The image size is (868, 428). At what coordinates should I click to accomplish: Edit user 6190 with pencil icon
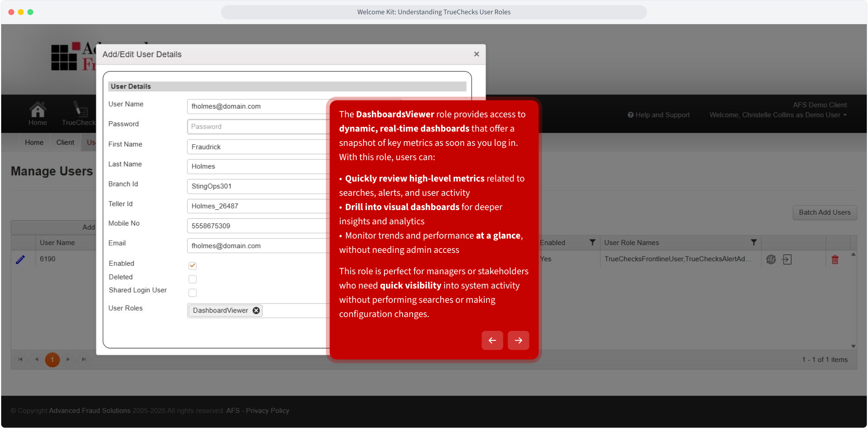tap(20, 259)
